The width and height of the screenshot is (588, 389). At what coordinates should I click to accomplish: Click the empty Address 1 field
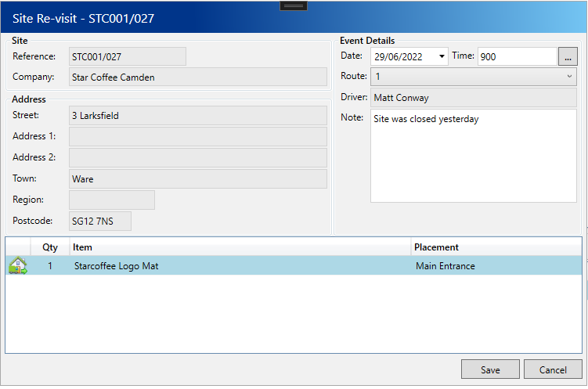pyautogui.click(x=197, y=136)
